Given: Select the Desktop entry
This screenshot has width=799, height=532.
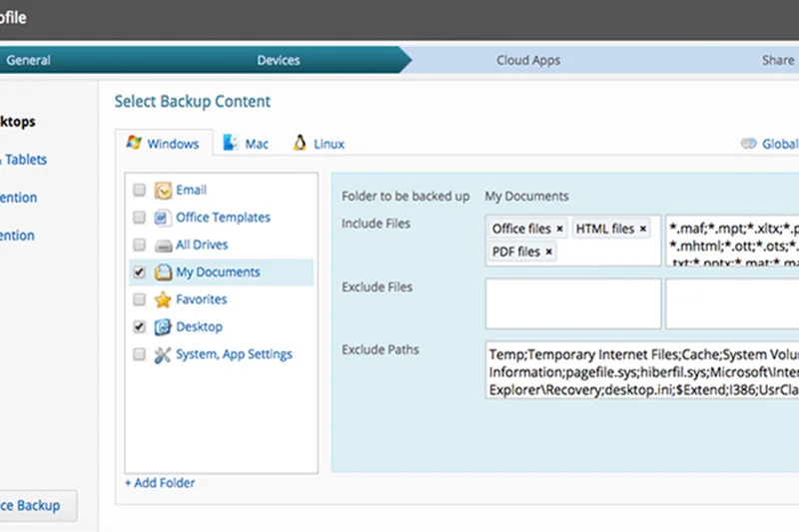Looking at the screenshot, I should click(x=199, y=326).
